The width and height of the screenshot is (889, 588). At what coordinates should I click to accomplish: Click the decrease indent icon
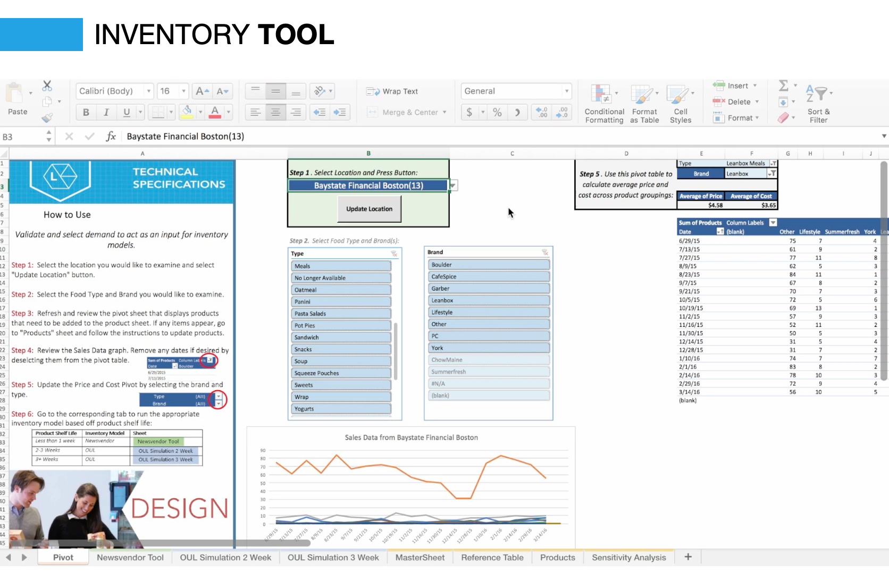(x=320, y=112)
